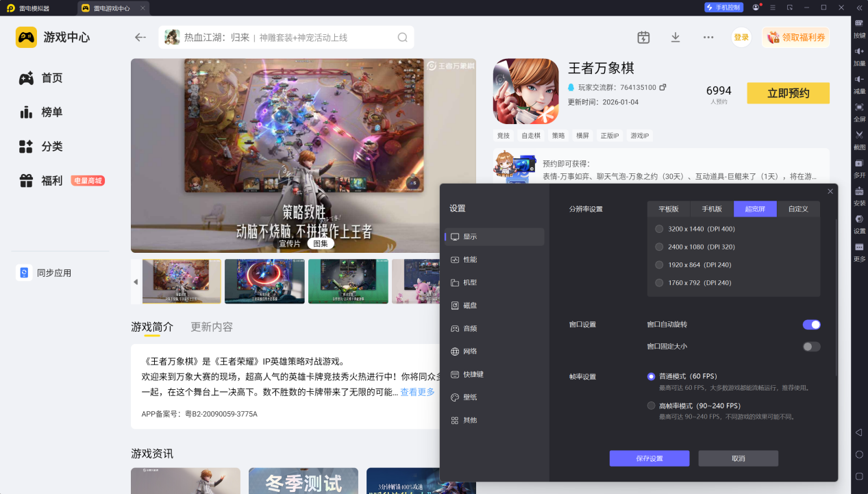Toggle 窗口自动旋转 switch off
Image resolution: width=868 pixels, height=494 pixels.
point(811,324)
